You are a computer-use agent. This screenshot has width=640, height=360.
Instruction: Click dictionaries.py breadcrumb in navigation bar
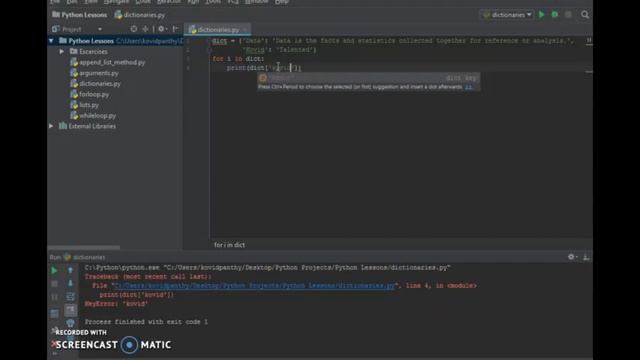coord(140,15)
